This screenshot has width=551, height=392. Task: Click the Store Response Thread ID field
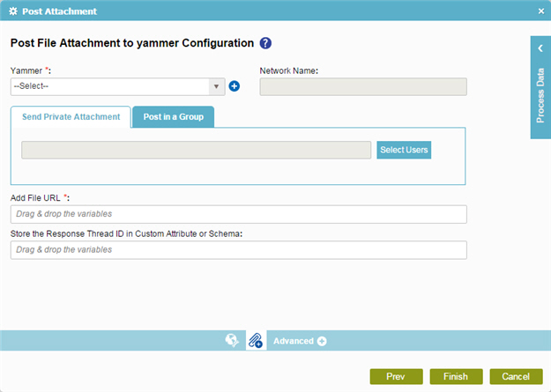point(239,250)
